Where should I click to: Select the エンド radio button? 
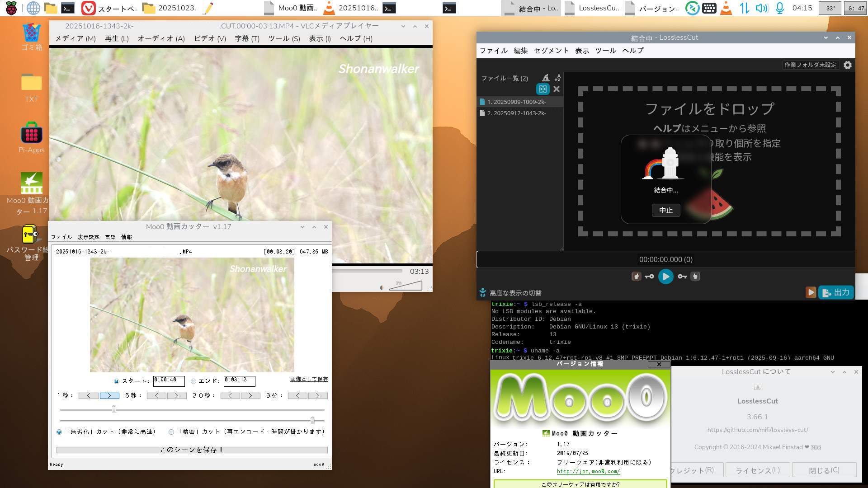(193, 381)
